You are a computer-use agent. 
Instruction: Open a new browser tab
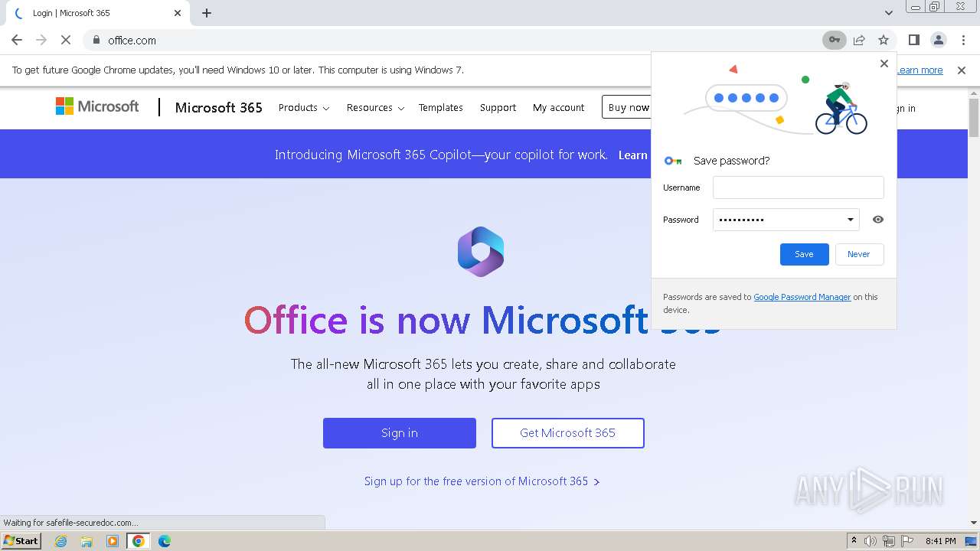(x=207, y=13)
